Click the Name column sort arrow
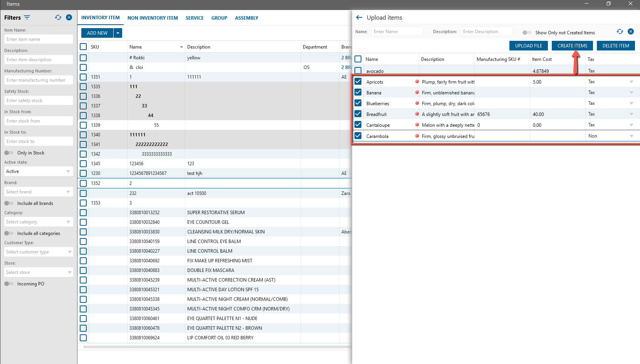 point(181,47)
